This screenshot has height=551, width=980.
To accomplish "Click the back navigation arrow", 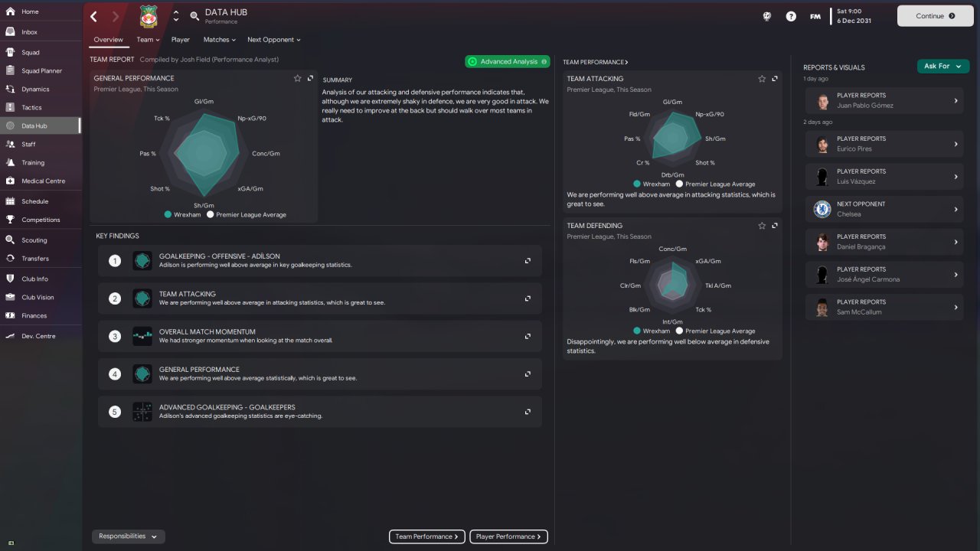I will click(94, 16).
